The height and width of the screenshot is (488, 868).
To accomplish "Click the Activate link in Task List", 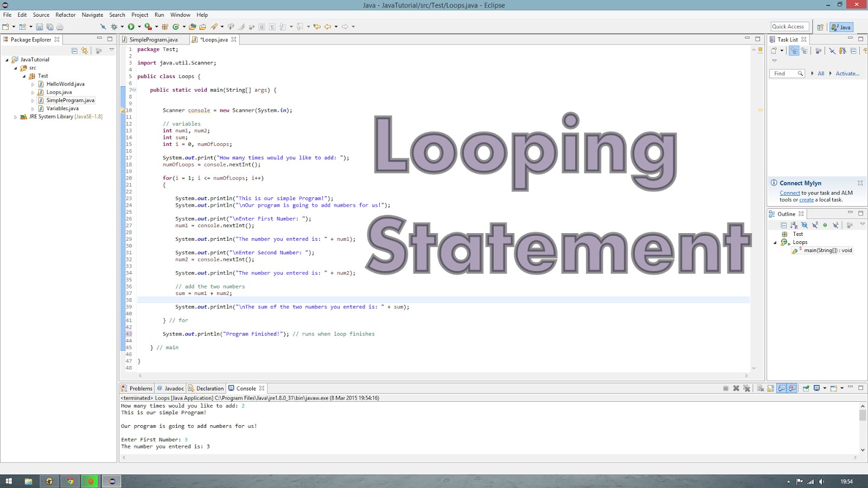I will coord(847,73).
